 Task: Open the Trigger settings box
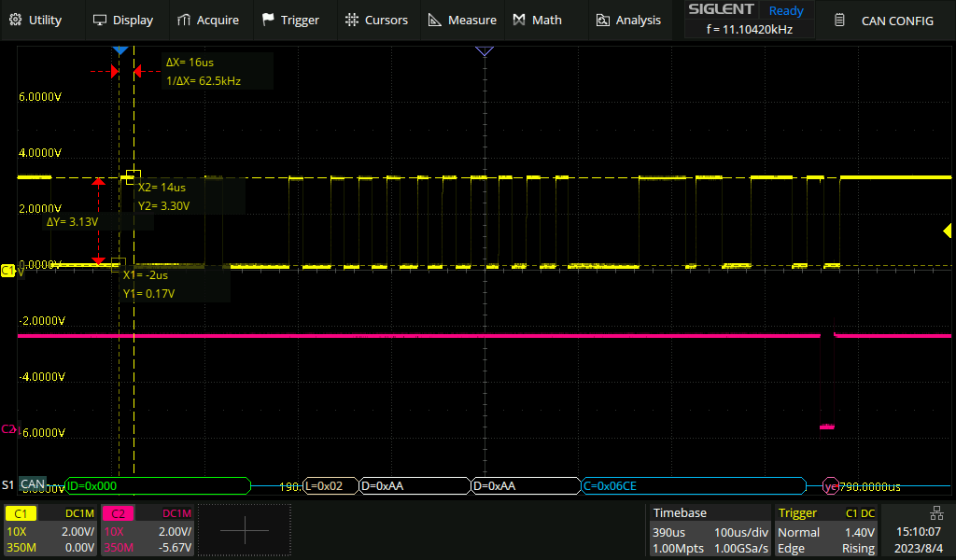[x=826, y=530]
